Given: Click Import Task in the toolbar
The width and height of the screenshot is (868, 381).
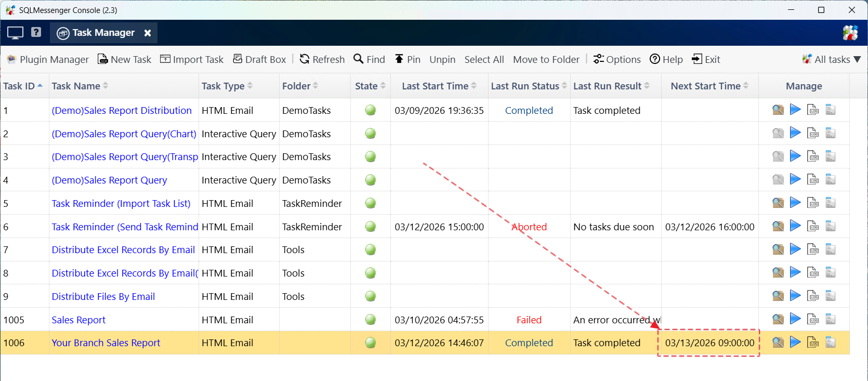Looking at the screenshot, I should pyautogui.click(x=192, y=59).
